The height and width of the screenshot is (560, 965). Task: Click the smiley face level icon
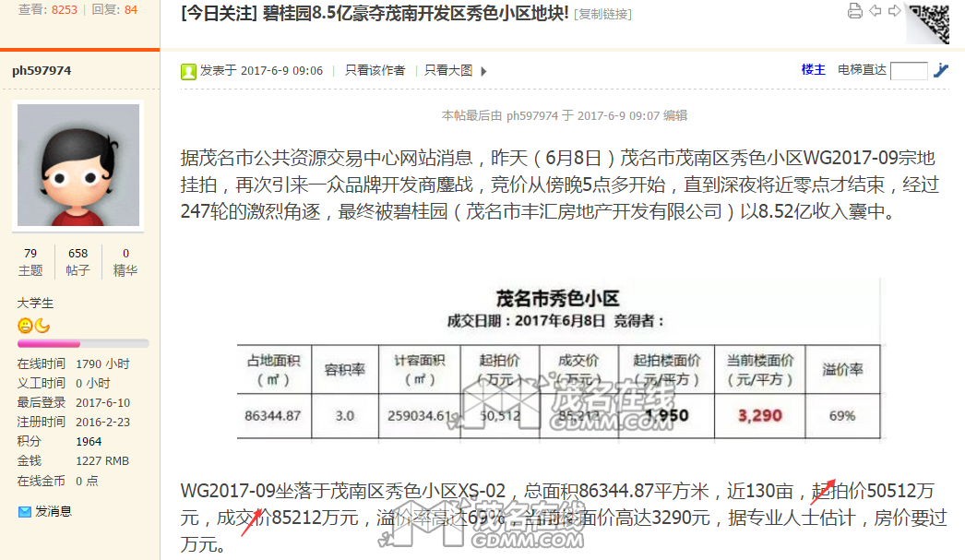[25, 326]
